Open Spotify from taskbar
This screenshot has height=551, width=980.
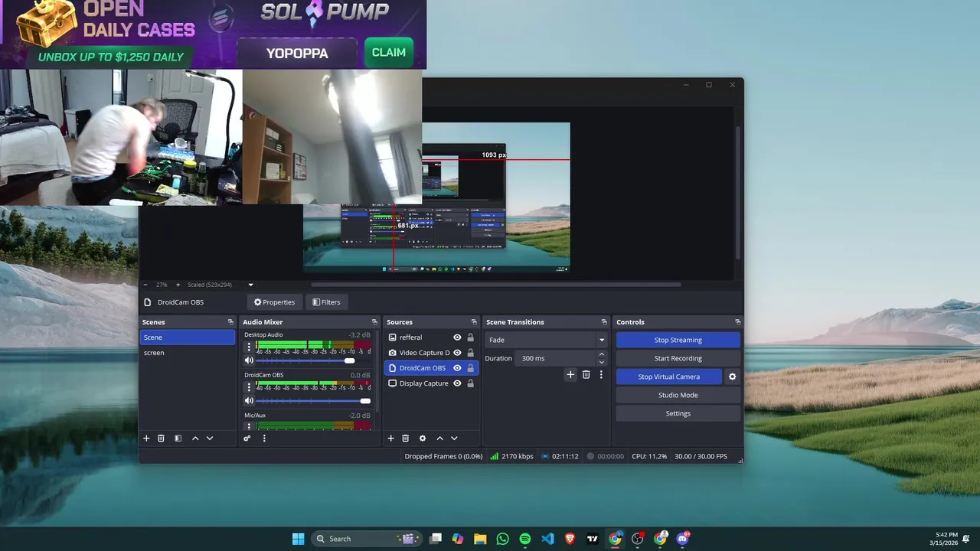click(x=525, y=539)
